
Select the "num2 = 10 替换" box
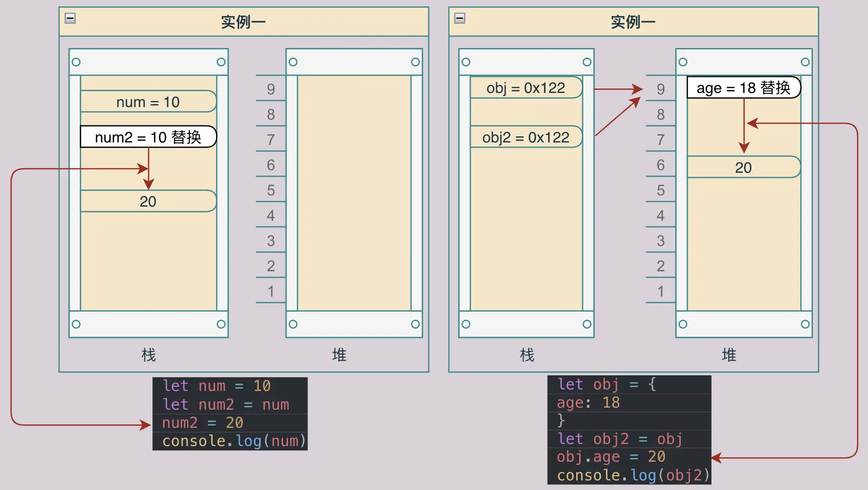[148, 137]
